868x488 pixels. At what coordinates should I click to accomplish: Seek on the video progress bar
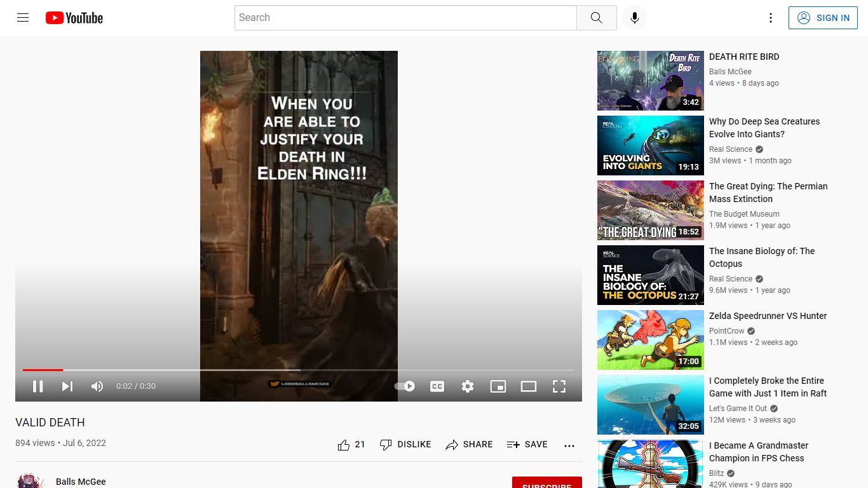pyautogui.click(x=299, y=370)
